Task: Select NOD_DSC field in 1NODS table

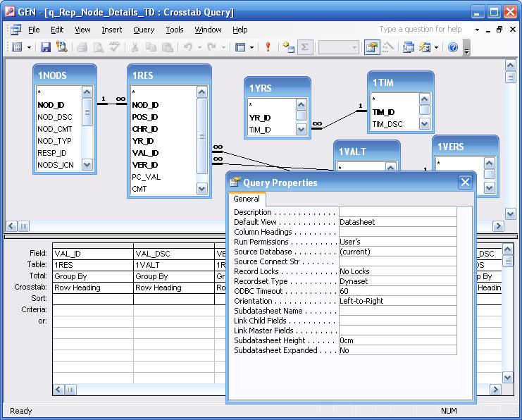Action: pos(55,117)
